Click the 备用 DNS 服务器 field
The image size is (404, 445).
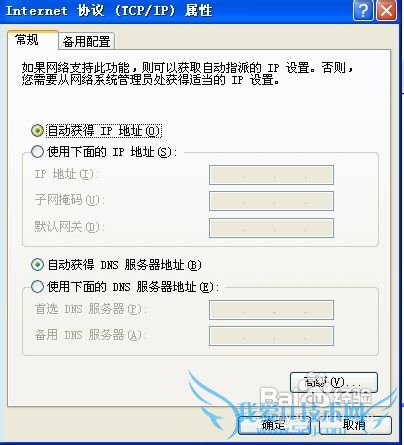(x=271, y=336)
